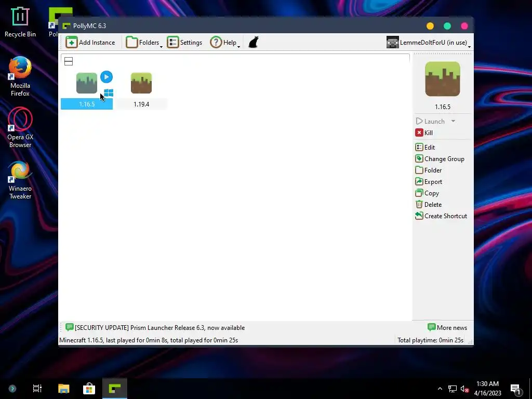The image size is (532, 399).
Task: Open Task View on taskbar
Action: tap(37, 389)
